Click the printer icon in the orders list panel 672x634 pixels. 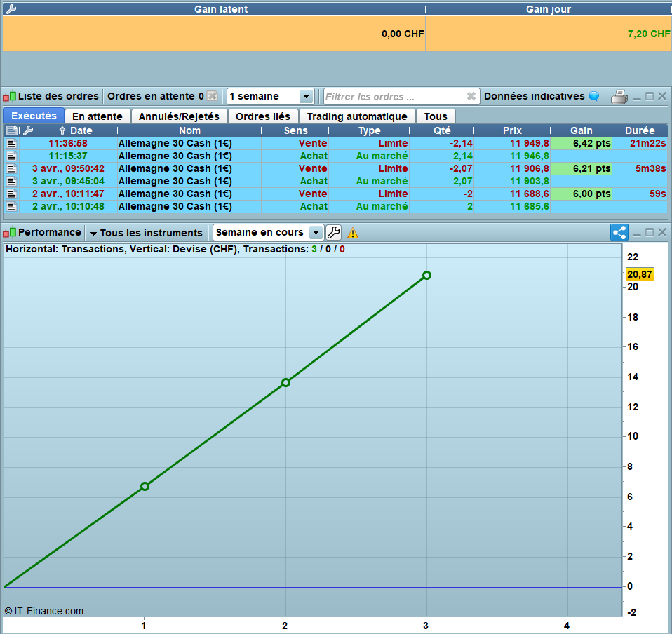point(618,97)
